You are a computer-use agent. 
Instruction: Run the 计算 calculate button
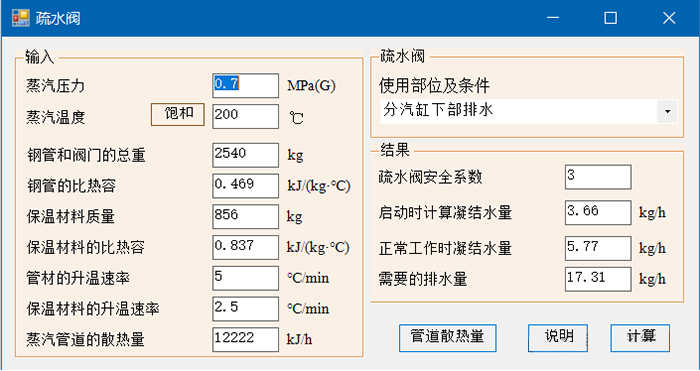(x=640, y=338)
